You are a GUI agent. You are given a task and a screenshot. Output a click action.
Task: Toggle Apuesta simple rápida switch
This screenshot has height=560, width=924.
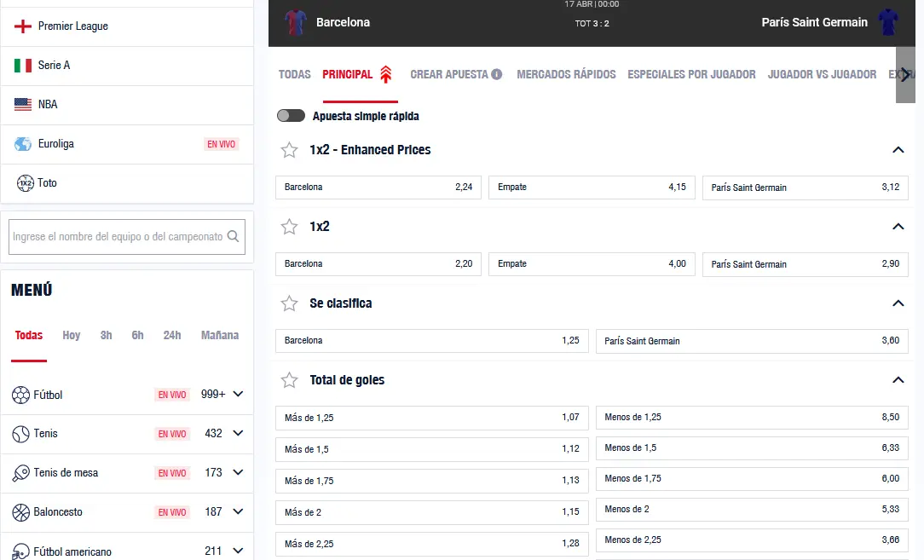click(292, 116)
